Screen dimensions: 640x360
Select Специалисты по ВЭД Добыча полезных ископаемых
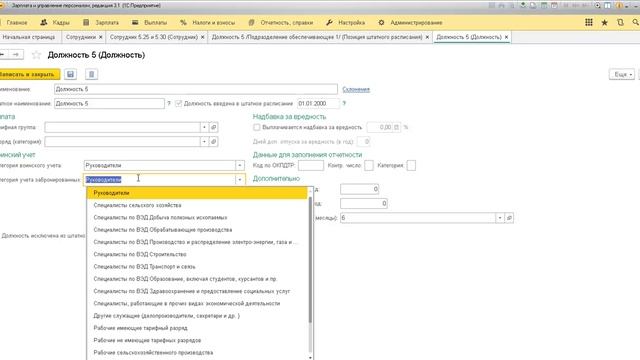point(197,218)
